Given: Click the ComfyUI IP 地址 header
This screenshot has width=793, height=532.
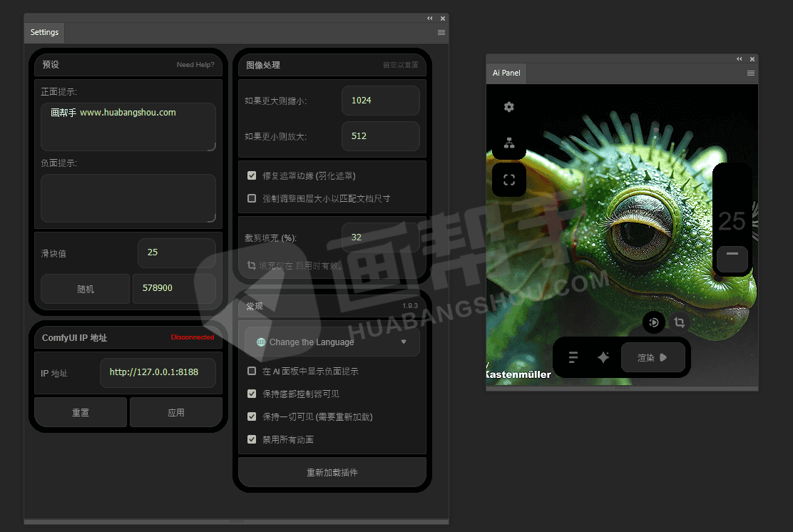Looking at the screenshot, I should [74, 338].
